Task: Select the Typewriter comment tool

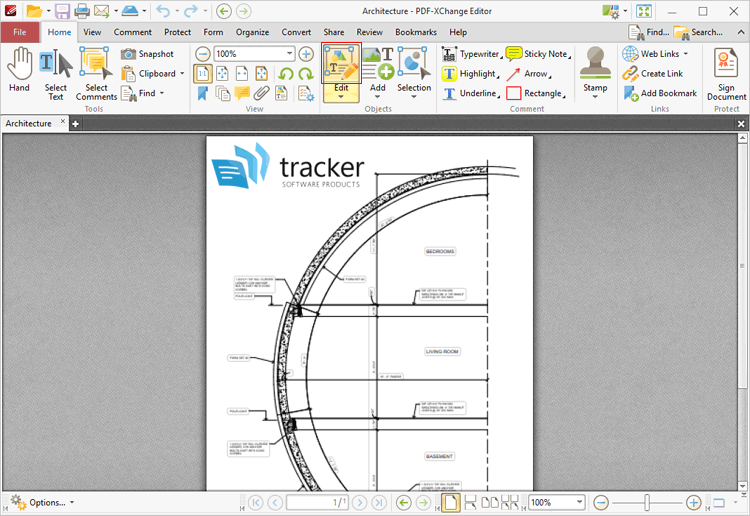Action: pos(471,54)
